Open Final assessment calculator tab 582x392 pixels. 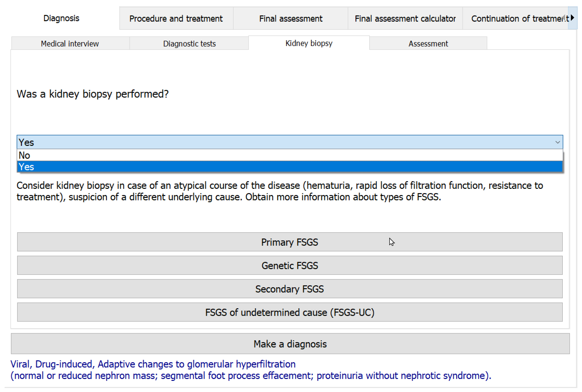[x=405, y=19]
